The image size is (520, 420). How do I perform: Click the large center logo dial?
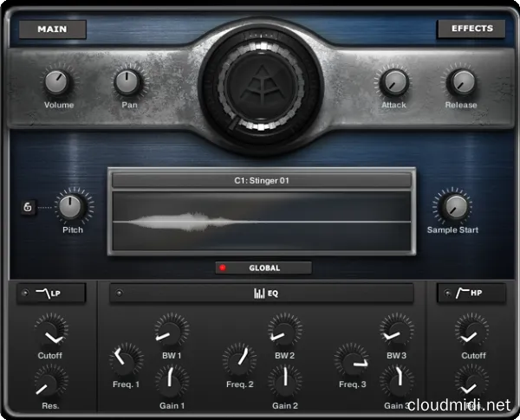(262, 84)
